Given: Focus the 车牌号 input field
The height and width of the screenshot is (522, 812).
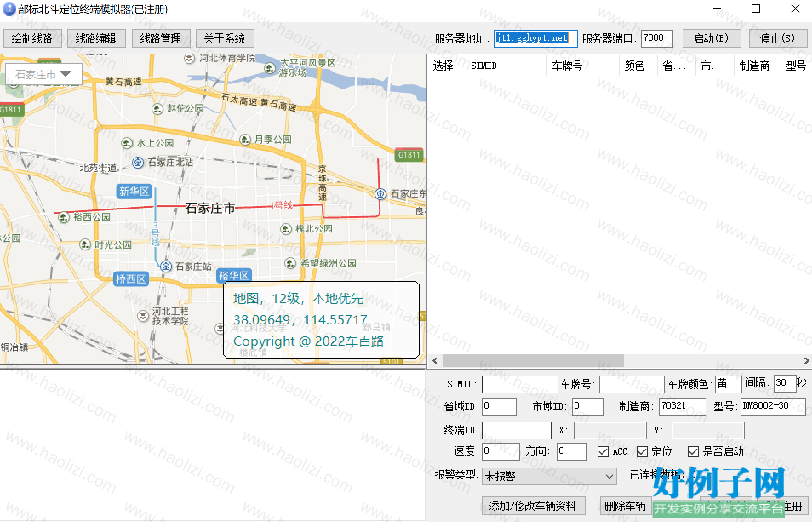Looking at the screenshot, I should (632, 384).
